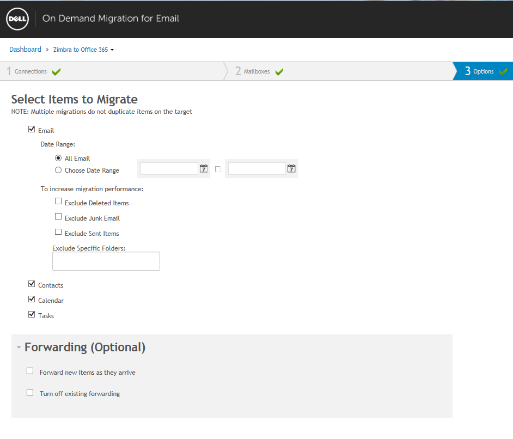Open the Zimbra to Office 365 dropdown arrow
The width and height of the screenshot is (513, 439).
click(x=112, y=50)
